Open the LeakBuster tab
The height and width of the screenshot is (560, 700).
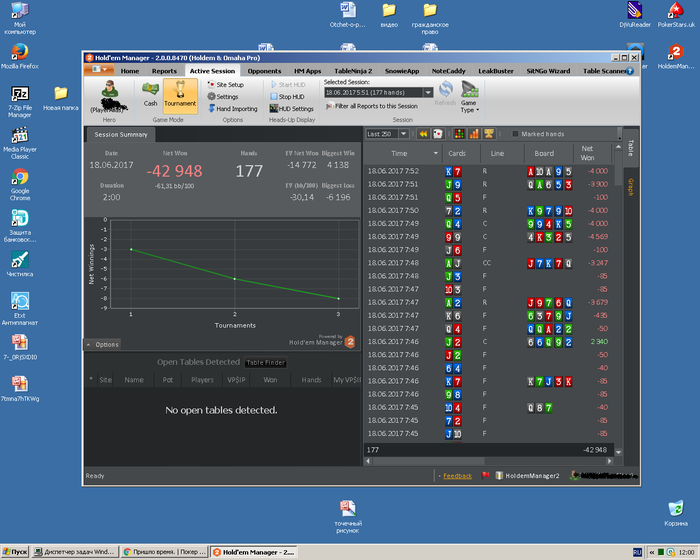496,71
